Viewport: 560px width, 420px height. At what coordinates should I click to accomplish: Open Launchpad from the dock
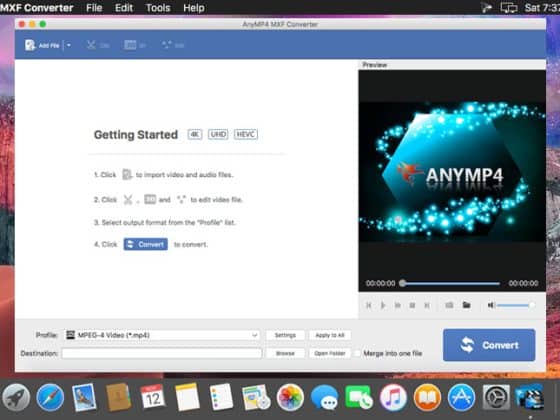(16, 398)
